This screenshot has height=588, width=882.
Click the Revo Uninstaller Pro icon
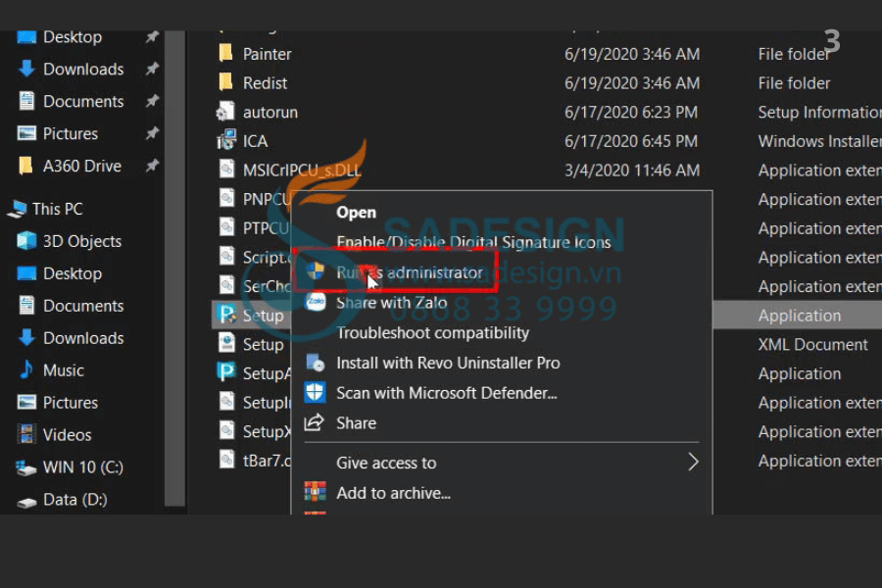315,363
